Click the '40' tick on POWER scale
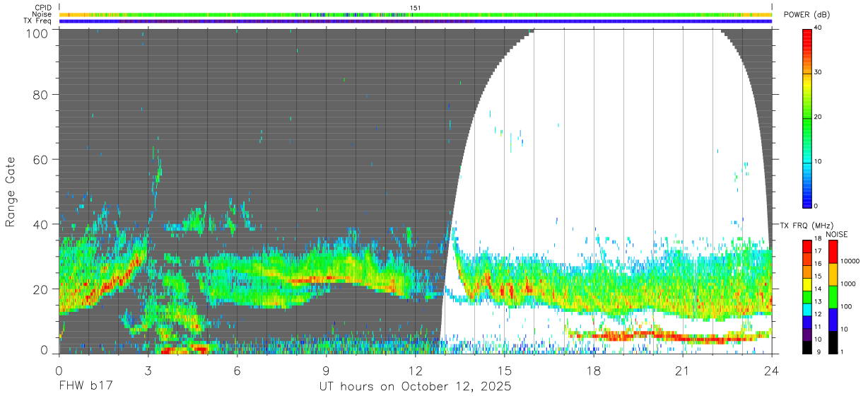This screenshot has height=401, width=868. click(x=819, y=29)
